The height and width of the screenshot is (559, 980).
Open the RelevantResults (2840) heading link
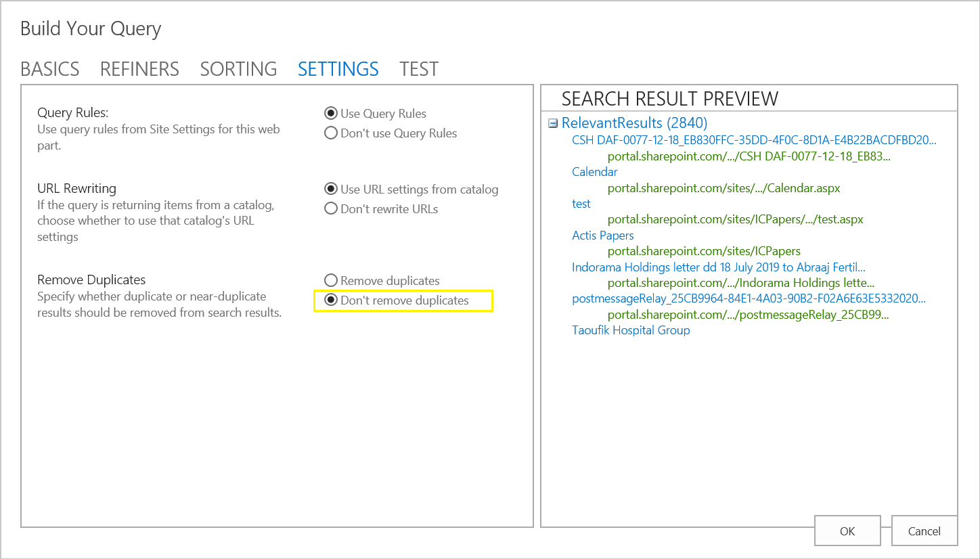click(634, 123)
